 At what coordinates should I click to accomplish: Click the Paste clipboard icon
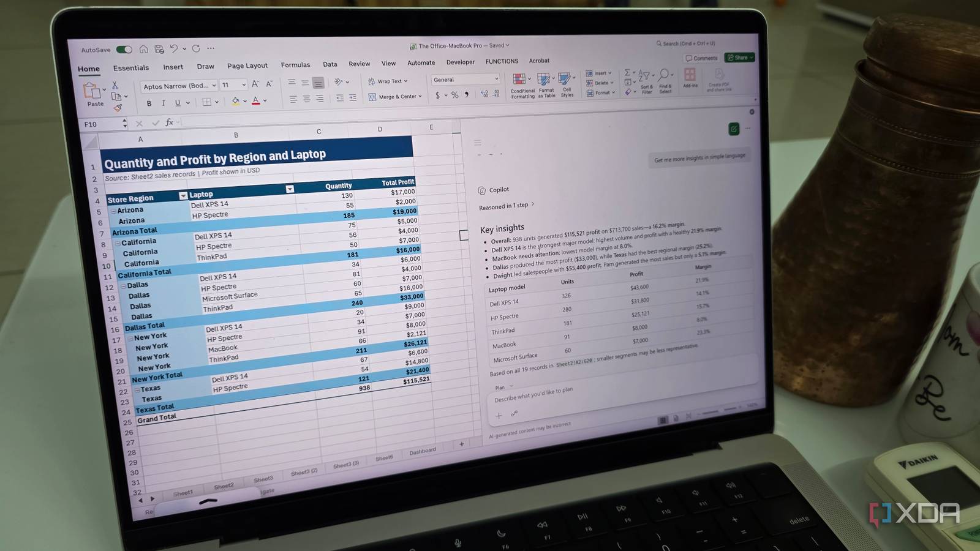coord(94,94)
